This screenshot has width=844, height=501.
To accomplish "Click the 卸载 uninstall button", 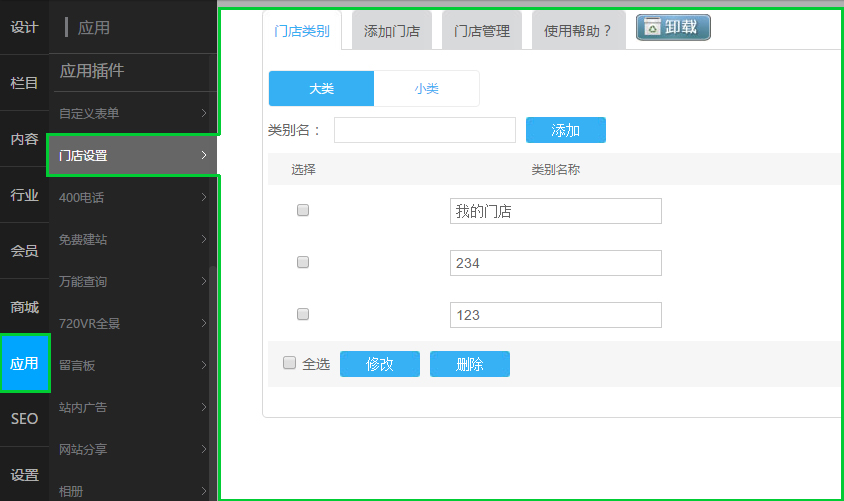I will 673,28.
